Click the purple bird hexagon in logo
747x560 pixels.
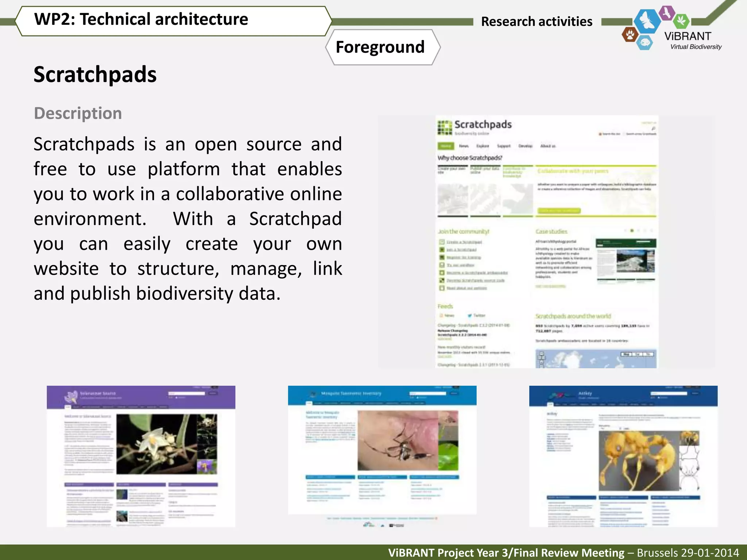(x=667, y=13)
